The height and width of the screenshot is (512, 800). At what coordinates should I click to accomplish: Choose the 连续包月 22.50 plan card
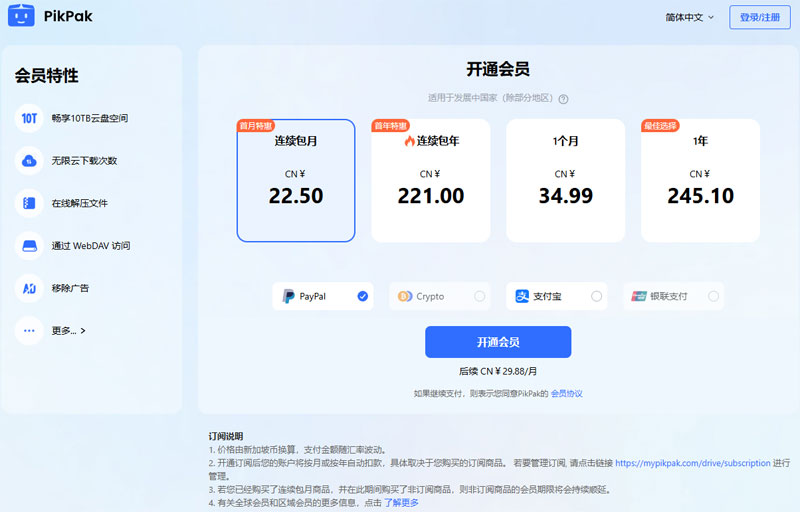(x=296, y=181)
